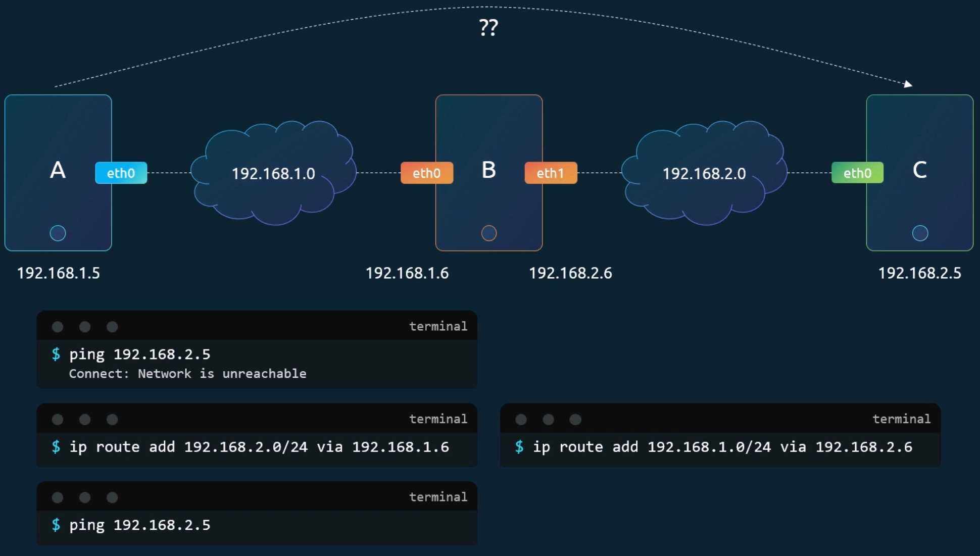Click the route add 192.168.2.0/24 command
The height and width of the screenshot is (556, 980).
point(259,447)
